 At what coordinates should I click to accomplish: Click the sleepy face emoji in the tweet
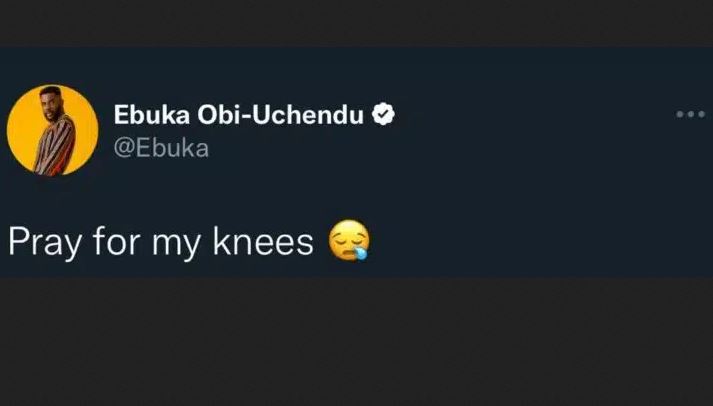pyautogui.click(x=349, y=240)
